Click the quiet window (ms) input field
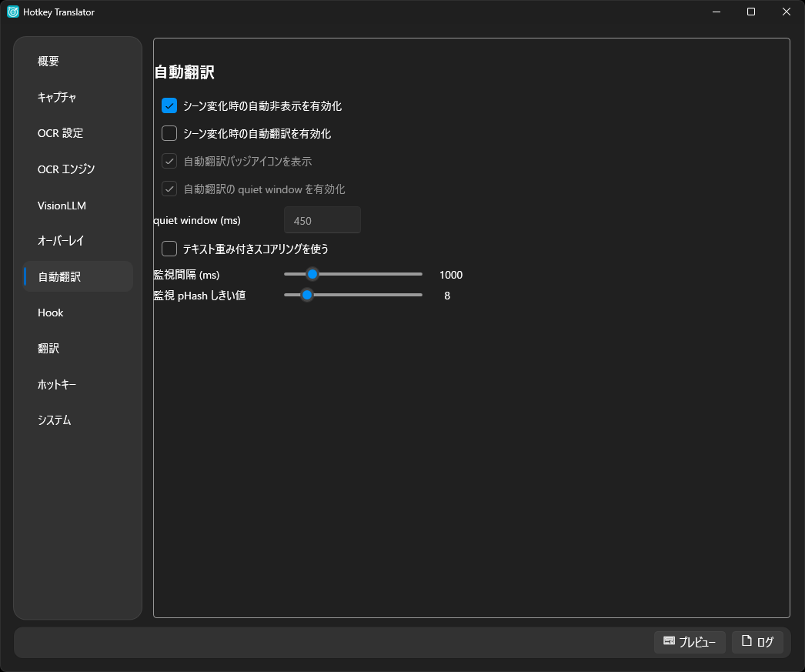Viewport: 805px width, 672px height. 322,220
